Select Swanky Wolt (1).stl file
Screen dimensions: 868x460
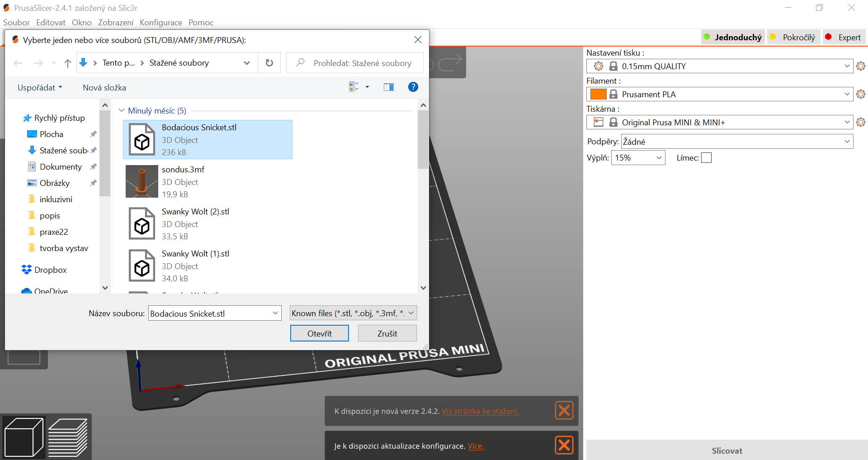[208, 266]
